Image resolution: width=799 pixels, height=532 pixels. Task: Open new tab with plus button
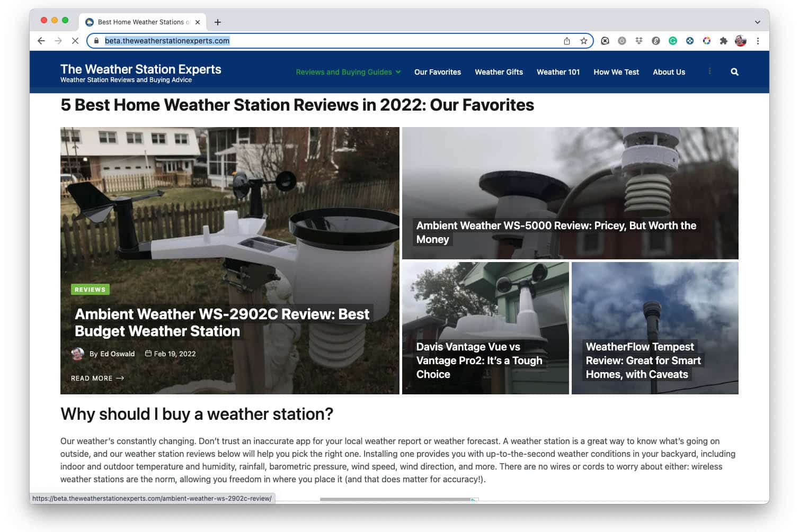tap(217, 22)
